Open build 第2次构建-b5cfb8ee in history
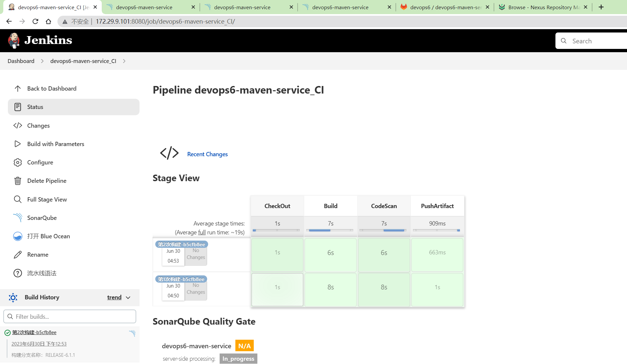The image size is (627, 364). pos(34,332)
